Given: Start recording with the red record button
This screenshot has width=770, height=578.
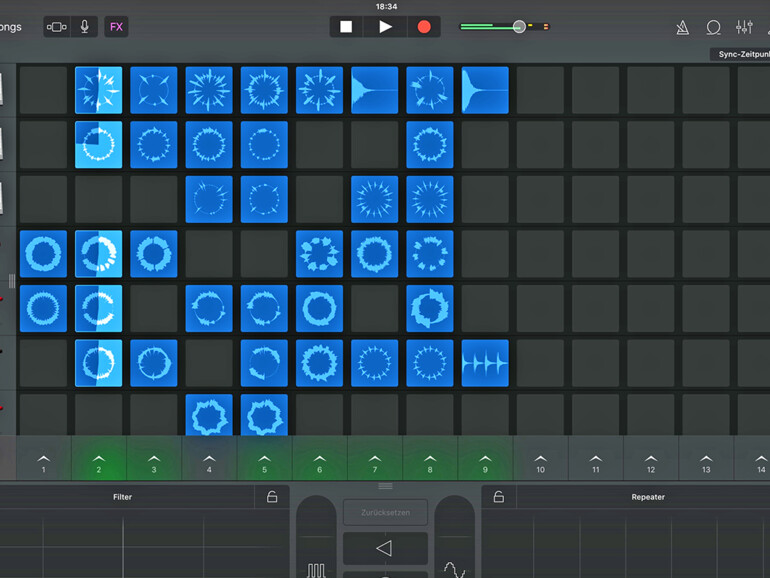Looking at the screenshot, I should 424,27.
